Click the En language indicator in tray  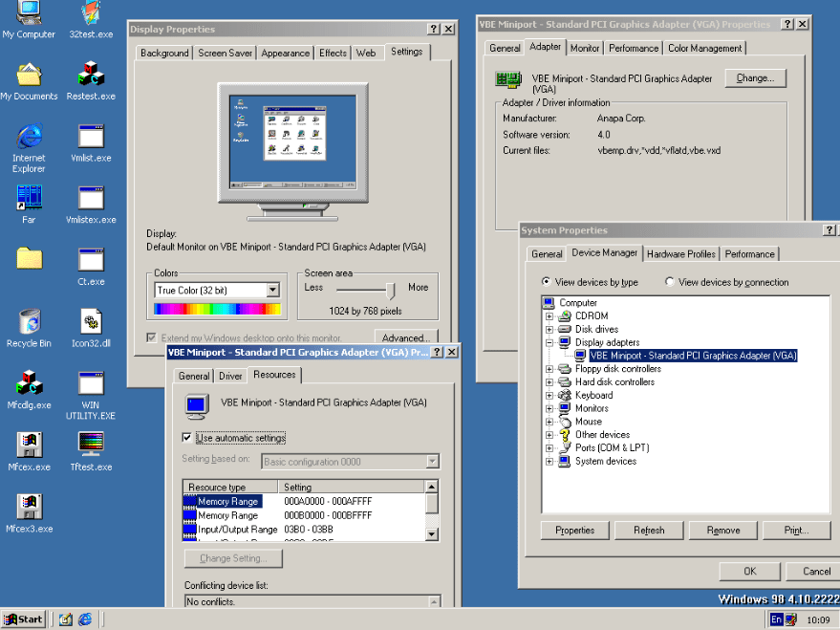(x=776, y=619)
